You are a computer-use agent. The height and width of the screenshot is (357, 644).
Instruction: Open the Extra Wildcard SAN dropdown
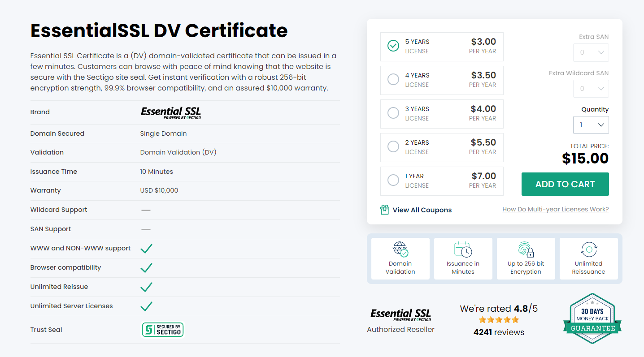click(591, 89)
